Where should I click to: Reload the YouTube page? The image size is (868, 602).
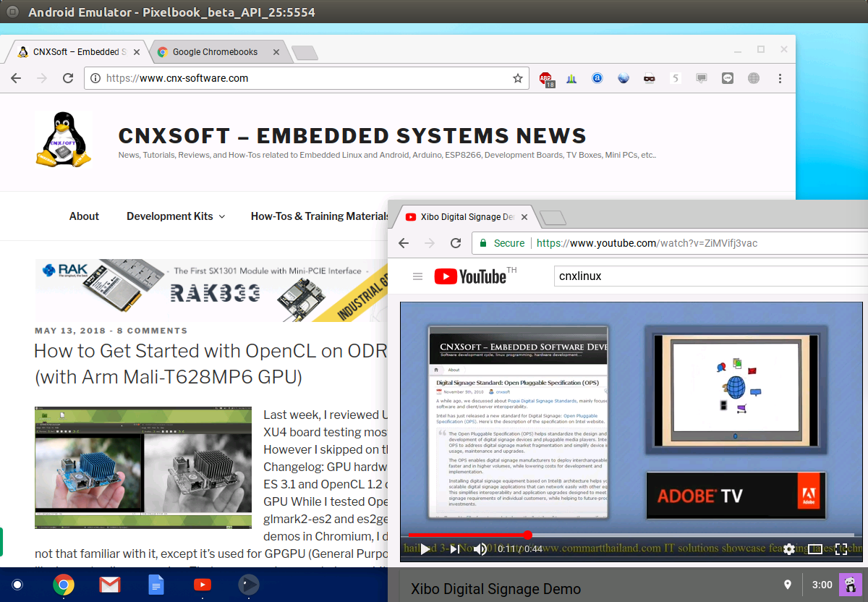456,243
